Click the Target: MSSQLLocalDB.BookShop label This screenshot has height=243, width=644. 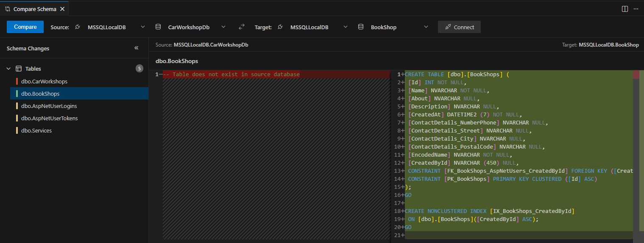(600, 44)
